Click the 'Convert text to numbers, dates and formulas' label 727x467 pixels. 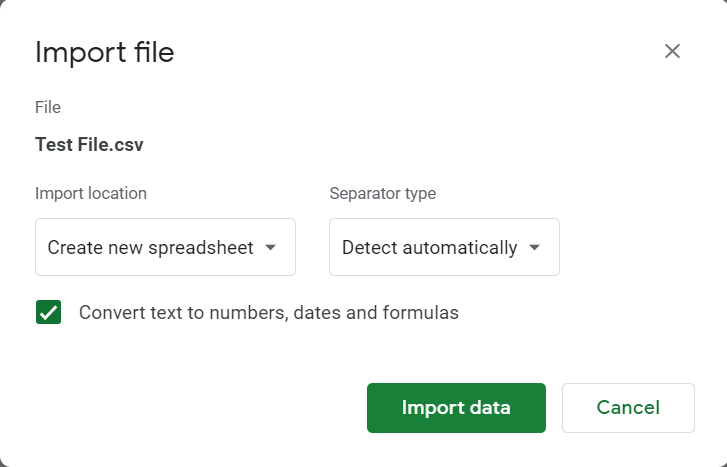(x=268, y=312)
